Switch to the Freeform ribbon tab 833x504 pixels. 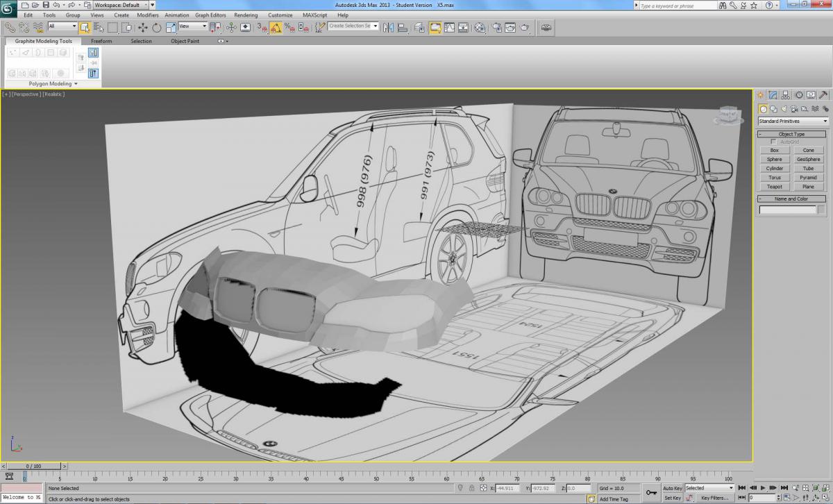click(101, 41)
